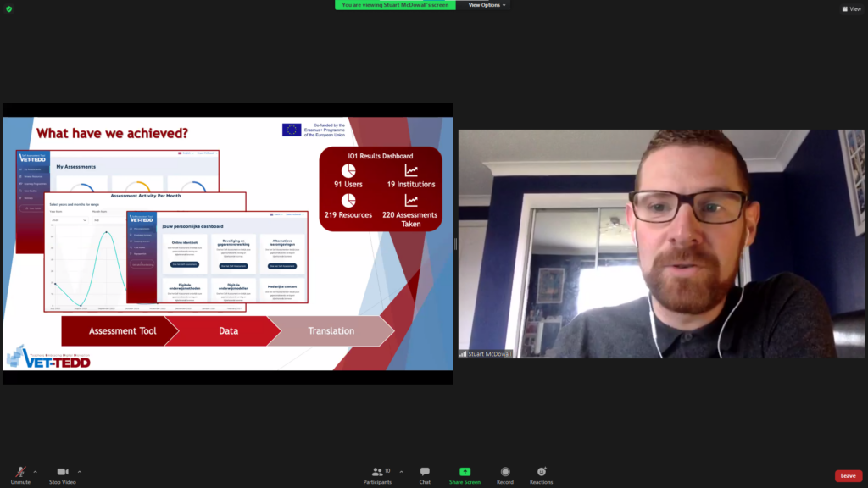The height and width of the screenshot is (488, 868).
Task: Click the 'IO1 Results Dashboard' heading
Action: (x=381, y=156)
